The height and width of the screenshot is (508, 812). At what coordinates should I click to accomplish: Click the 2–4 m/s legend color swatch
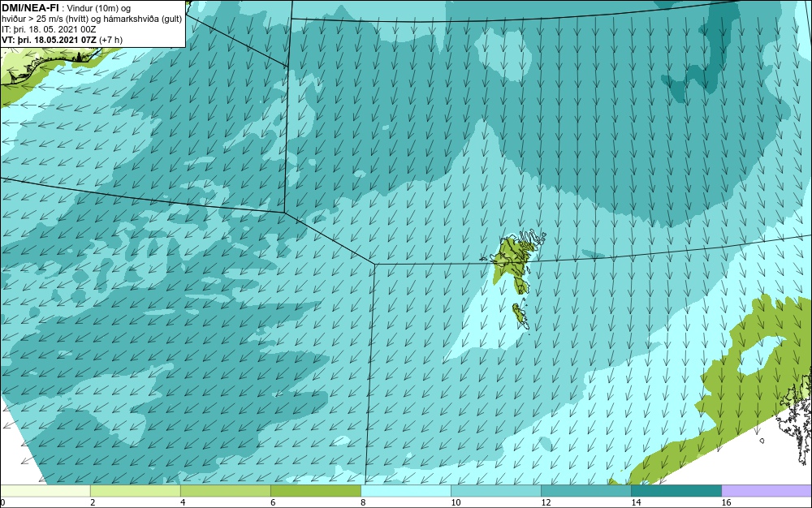[135, 491]
